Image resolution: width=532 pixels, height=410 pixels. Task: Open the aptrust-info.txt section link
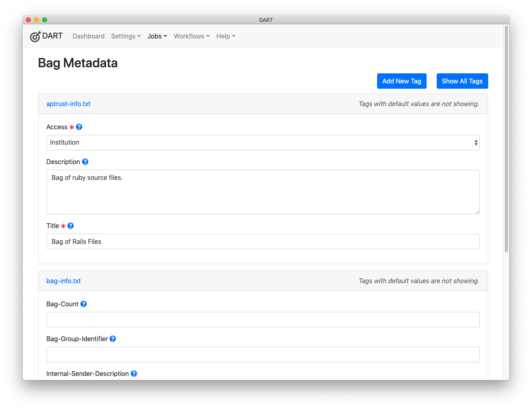(68, 104)
